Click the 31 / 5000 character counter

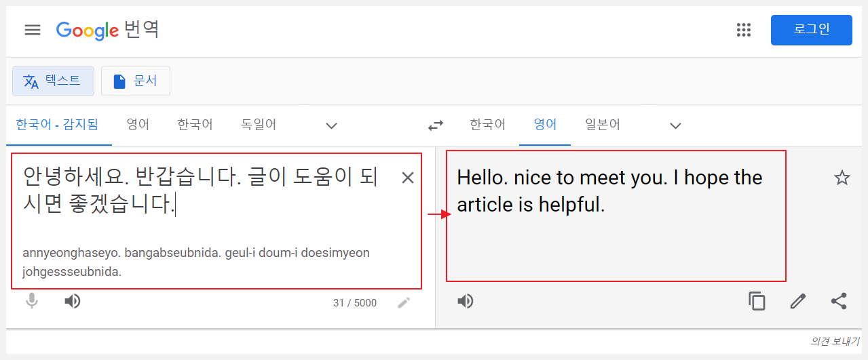(x=355, y=303)
